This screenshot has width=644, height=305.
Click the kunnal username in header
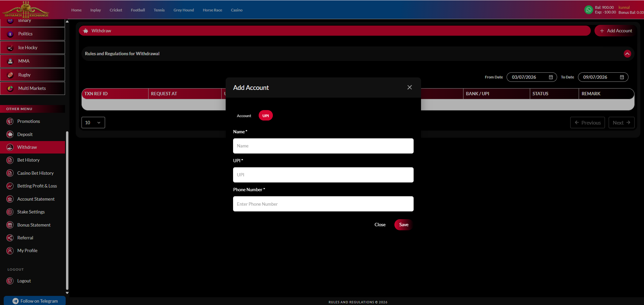(x=624, y=7)
